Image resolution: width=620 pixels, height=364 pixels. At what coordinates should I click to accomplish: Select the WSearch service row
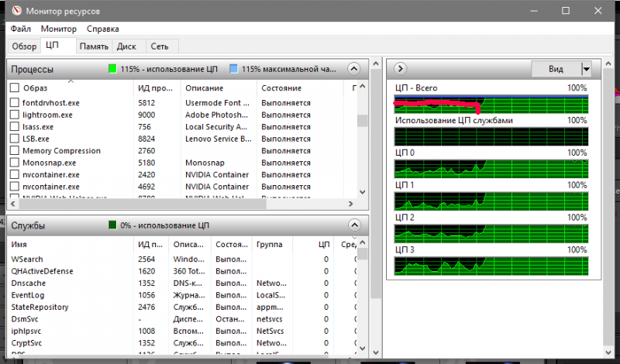click(x=182, y=259)
